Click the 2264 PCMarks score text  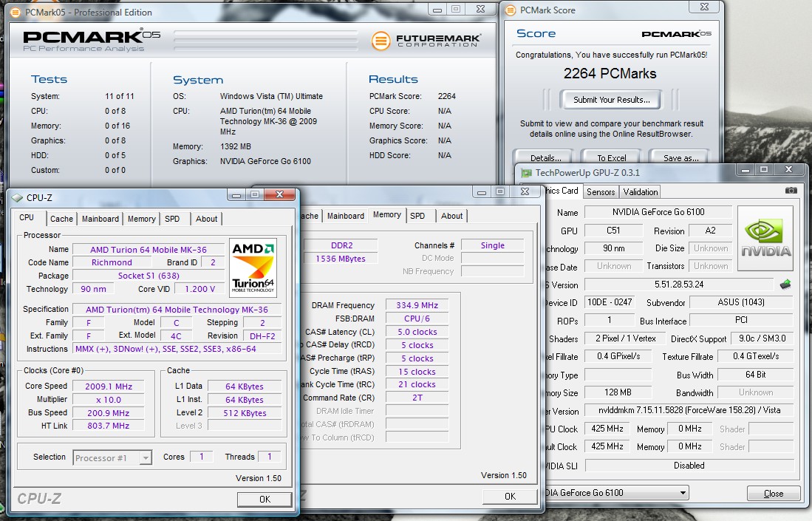click(x=610, y=74)
